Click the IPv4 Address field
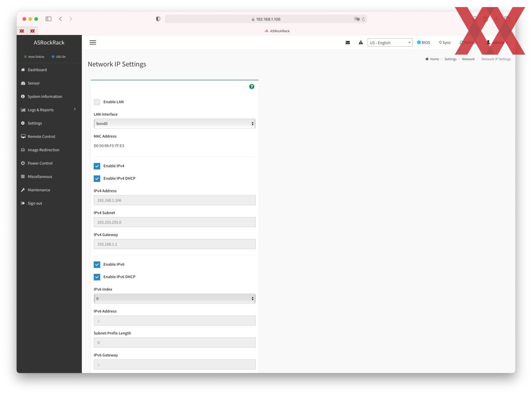 point(174,200)
